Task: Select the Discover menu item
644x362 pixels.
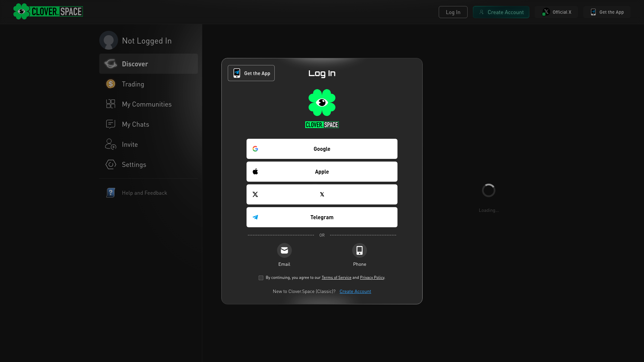Action: click(149, 64)
